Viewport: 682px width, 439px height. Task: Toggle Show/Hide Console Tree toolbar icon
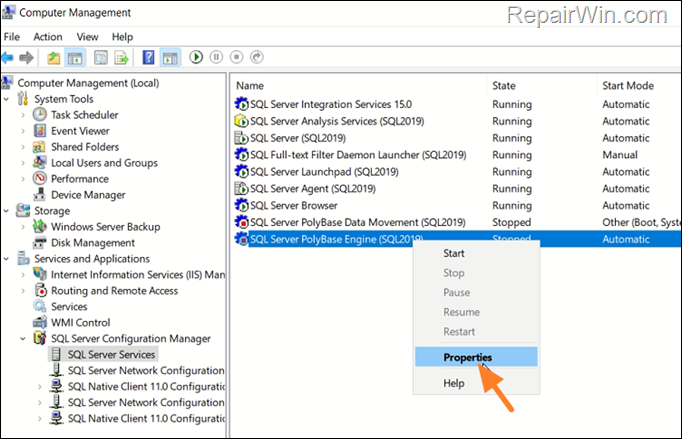coord(75,57)
